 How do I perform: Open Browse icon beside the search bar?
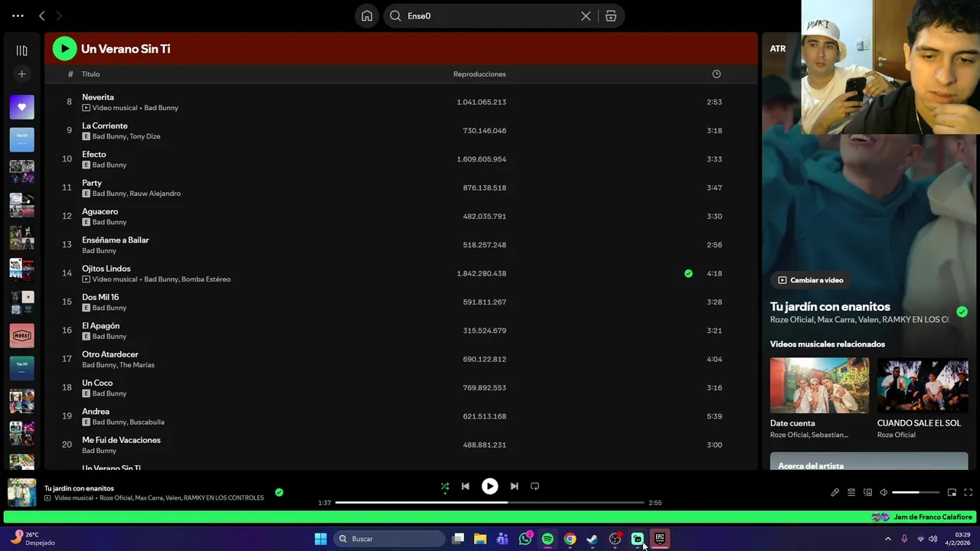pos(611,16)
